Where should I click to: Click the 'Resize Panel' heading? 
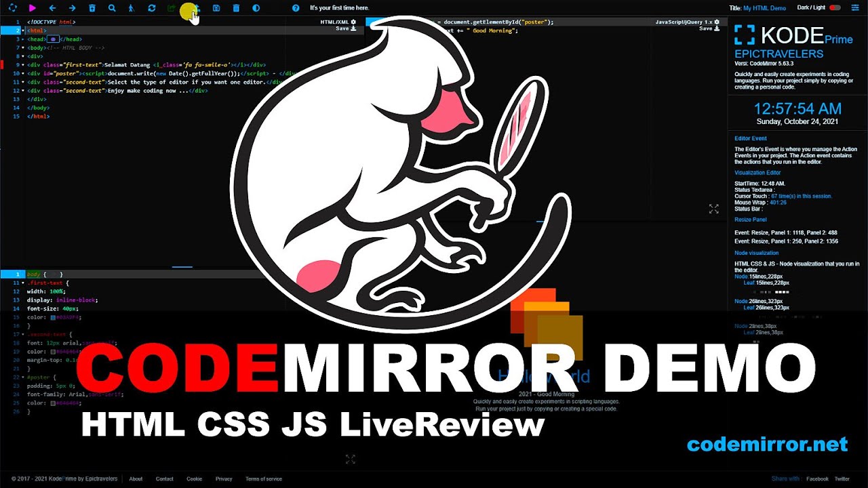coord(751,220)
